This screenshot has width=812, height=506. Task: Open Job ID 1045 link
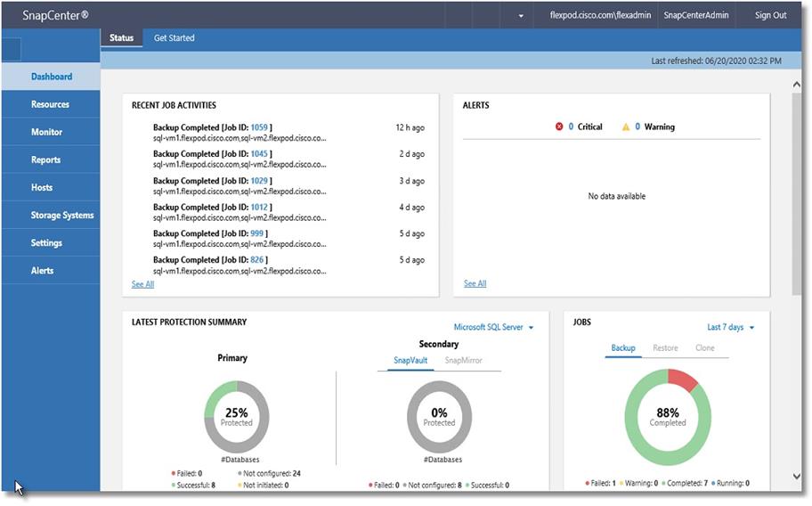tap(259, 154)
